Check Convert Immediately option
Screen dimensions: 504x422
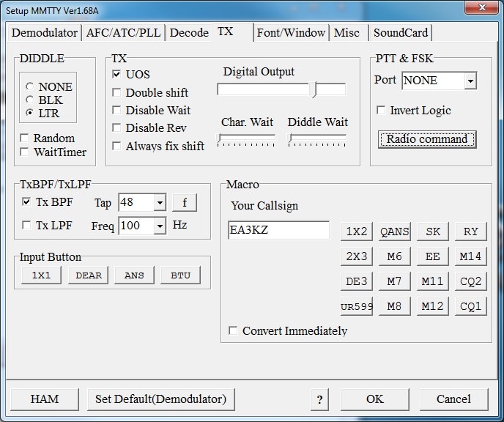coord(233,330)
